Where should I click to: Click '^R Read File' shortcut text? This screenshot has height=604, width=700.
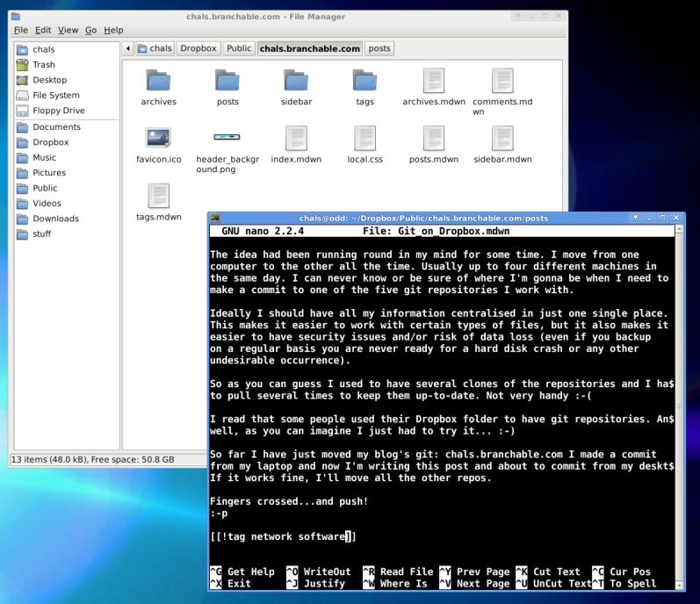coord(398,572)
